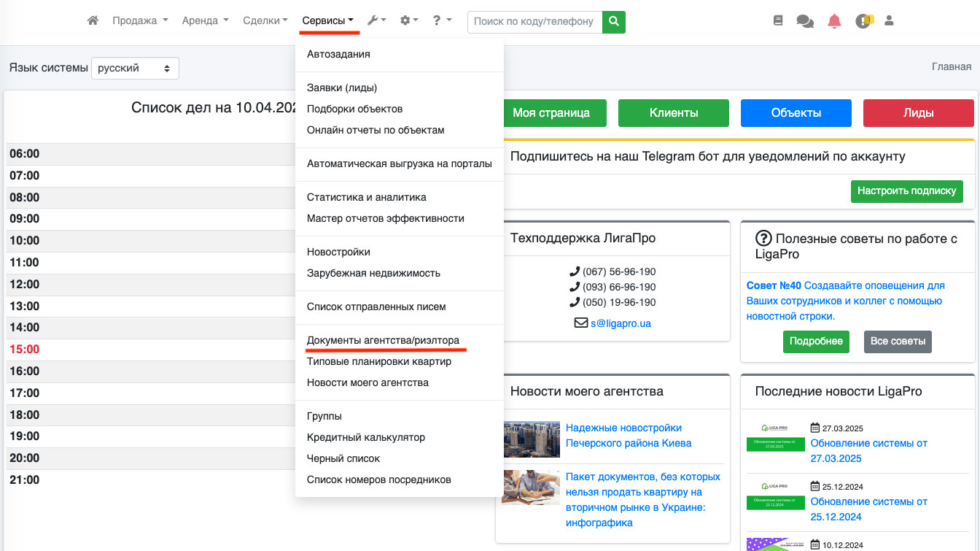
Task: Click the phone icon next to (050) 19-96-190
Action: 575,302
